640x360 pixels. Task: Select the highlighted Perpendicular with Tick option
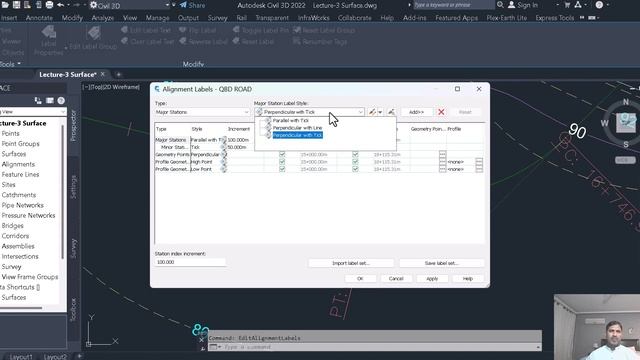tap(297, 135)
